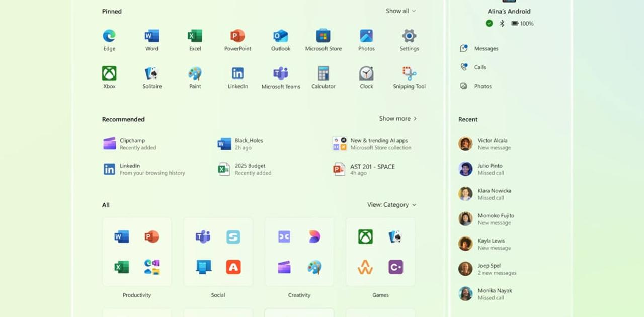Open the Microsoft Store icon
This screenshot has width=644, height=317.
pos(324,40)
